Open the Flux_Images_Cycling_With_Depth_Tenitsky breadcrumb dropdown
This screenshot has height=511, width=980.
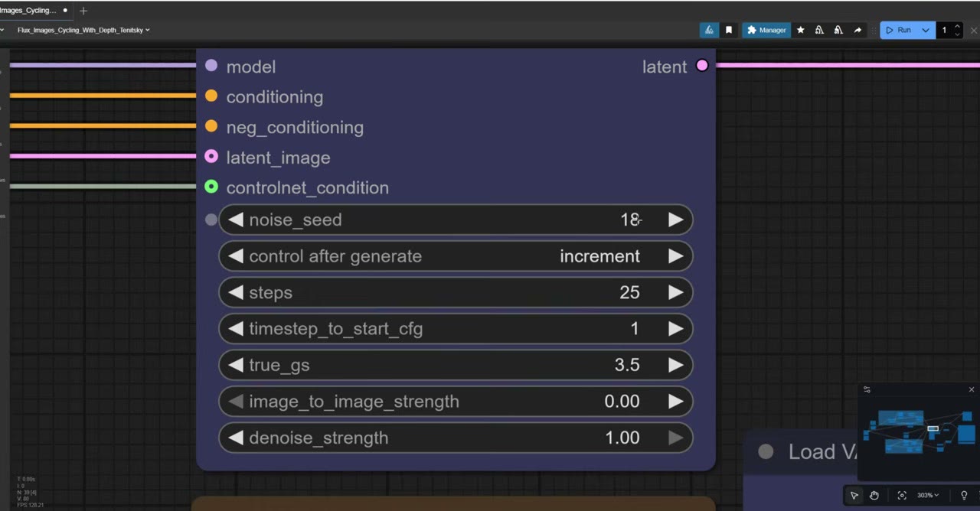pos(83,30)
